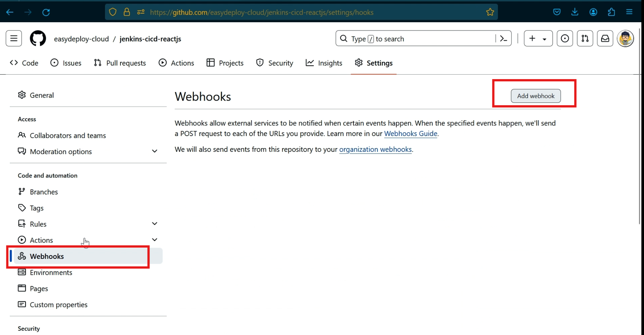The image size is (644, 335).
Task: Open Firefox downloads panel
Action: (x=574, y=12)
